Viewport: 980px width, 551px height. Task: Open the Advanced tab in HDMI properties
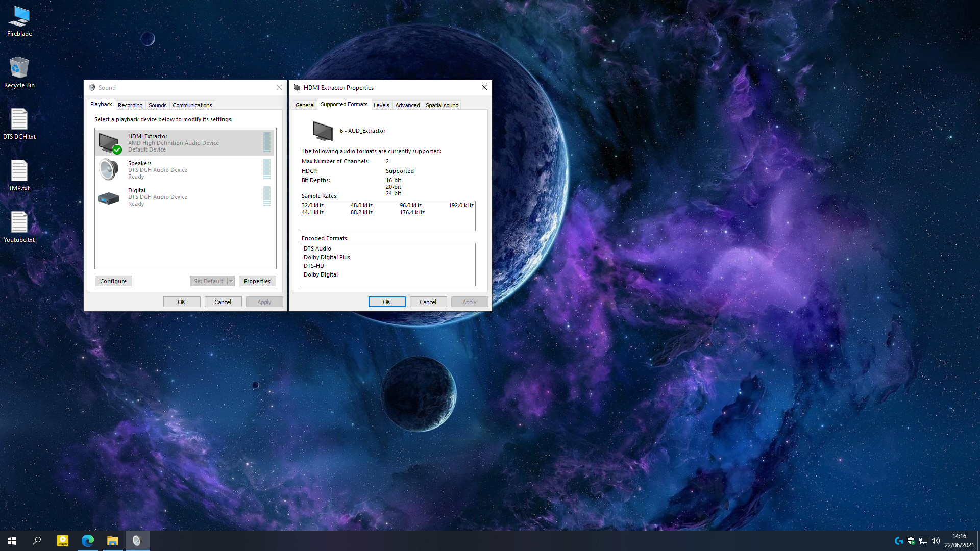407,105
